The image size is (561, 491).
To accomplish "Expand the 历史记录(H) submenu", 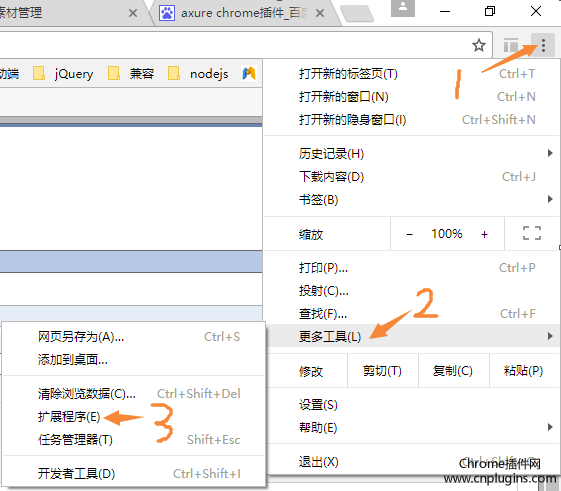I will pyautogui.click(x=411, y=154).
